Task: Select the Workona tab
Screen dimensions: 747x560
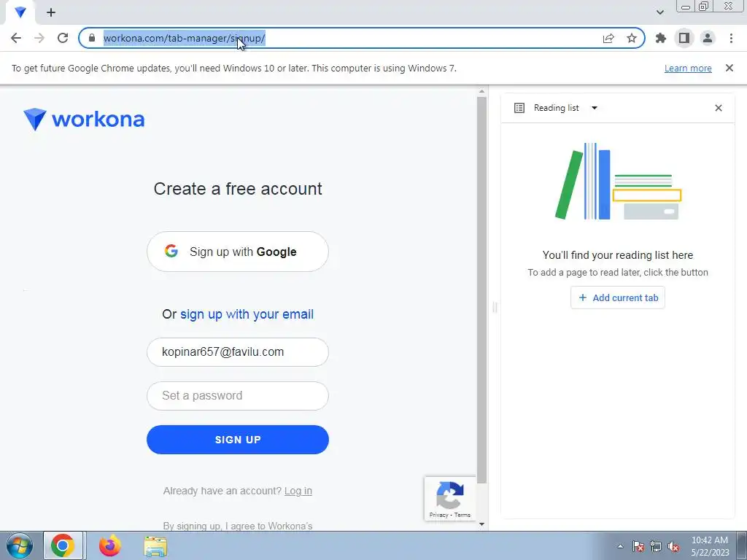Action: (20, 12)
